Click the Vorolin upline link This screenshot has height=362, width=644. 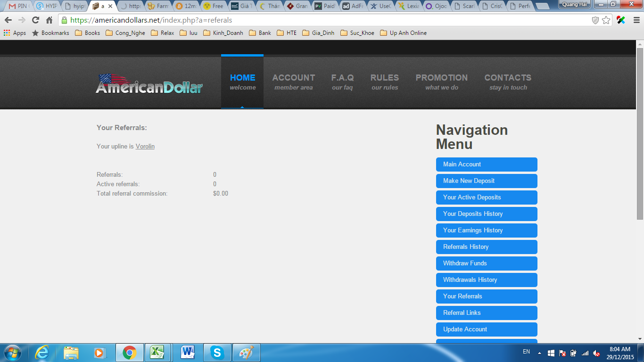coord(145,146)
